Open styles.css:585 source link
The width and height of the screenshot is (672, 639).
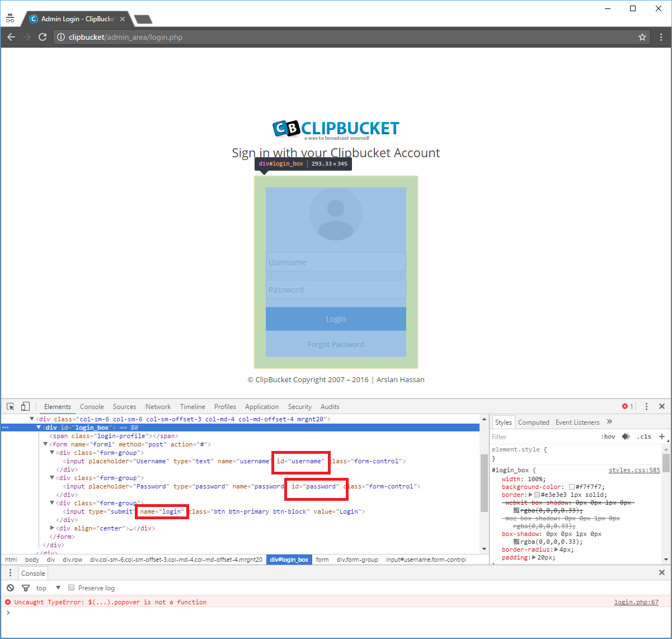pyautogui.click(x=635, y=470)
